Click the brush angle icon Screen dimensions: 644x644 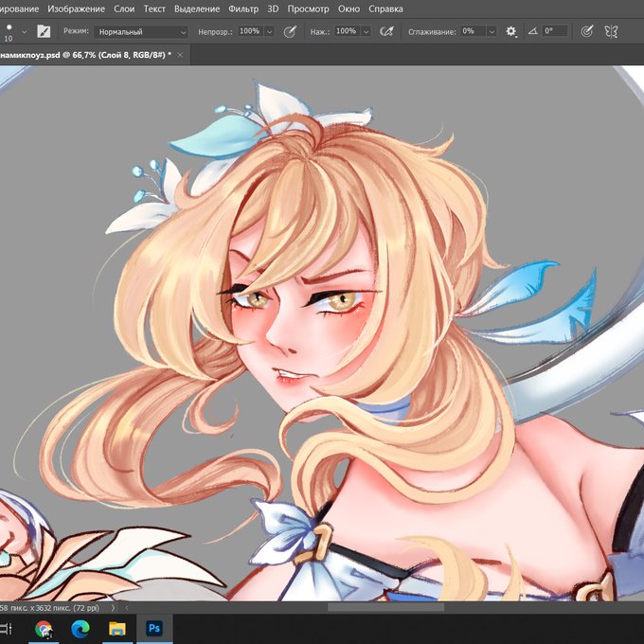tap(532, 31)
